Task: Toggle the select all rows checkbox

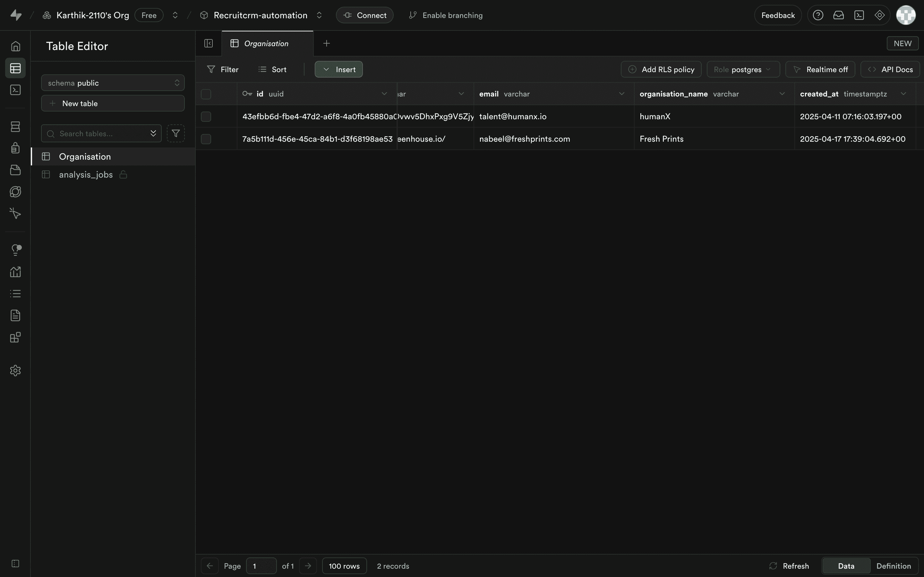Action: [x=206, y=94]
